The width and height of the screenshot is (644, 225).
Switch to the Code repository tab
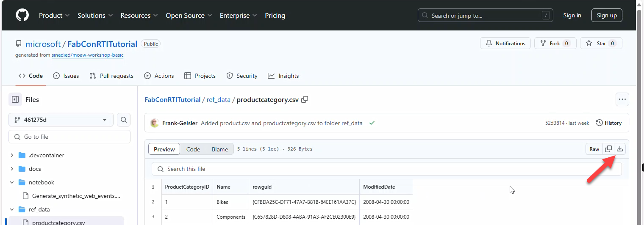[31, 76]
